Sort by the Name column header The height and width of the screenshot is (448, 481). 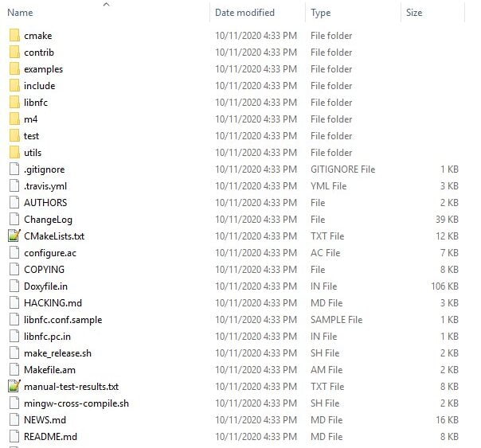pyautogui.click(x=20, y=13)
